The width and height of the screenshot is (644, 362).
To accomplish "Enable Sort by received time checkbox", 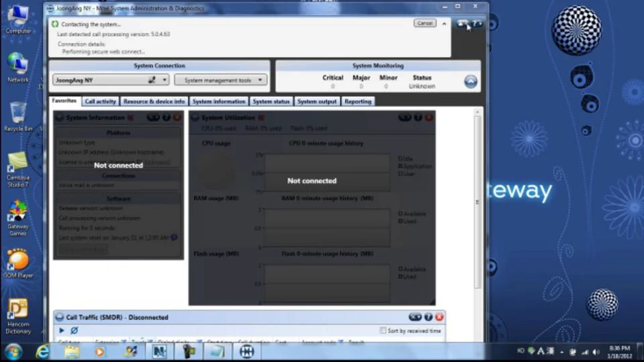I will pyautogui.click(x=383, y=330).
